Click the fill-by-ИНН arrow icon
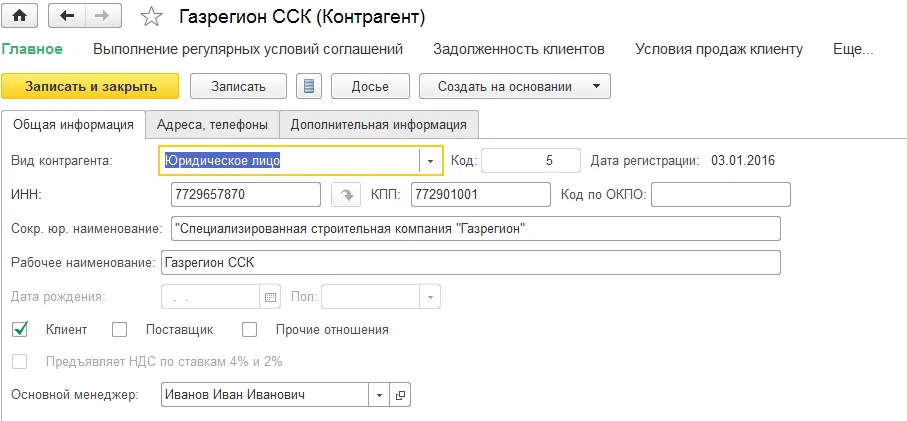 pyautogui.click(x=344, y=194)
